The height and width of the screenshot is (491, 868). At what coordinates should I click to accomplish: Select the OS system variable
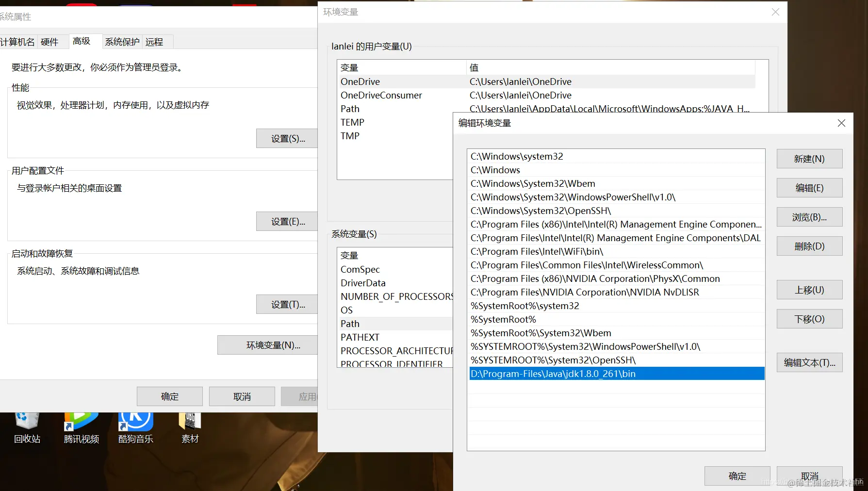coord(395,310)
